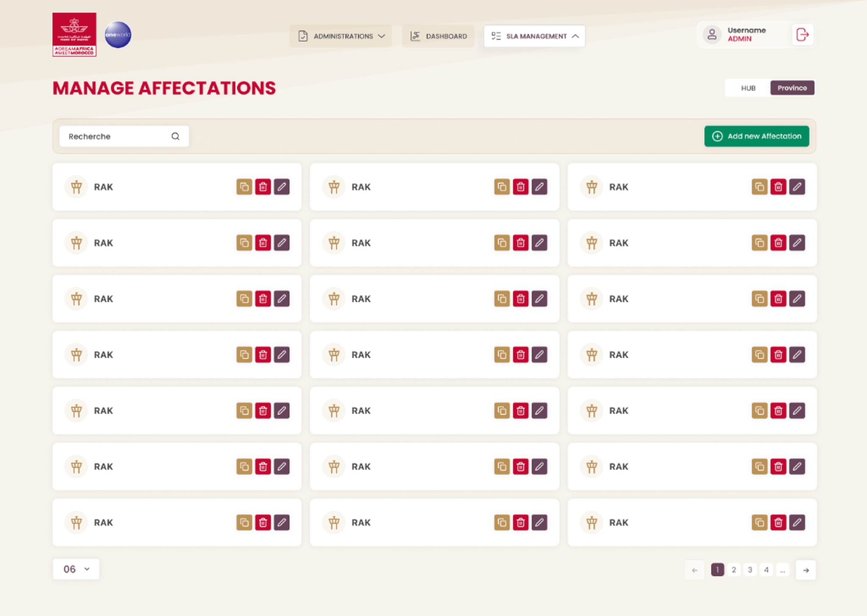Click control tower icon of top-left RAK card
867x616 pixels.
click(76, 187)
